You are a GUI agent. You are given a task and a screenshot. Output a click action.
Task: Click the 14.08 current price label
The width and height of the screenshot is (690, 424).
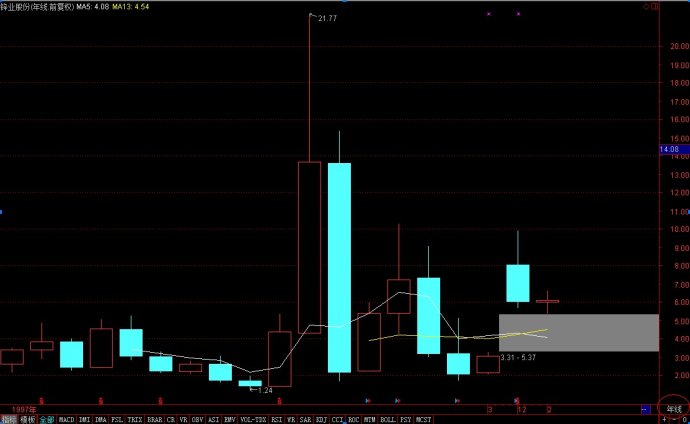tap(670, 149)
